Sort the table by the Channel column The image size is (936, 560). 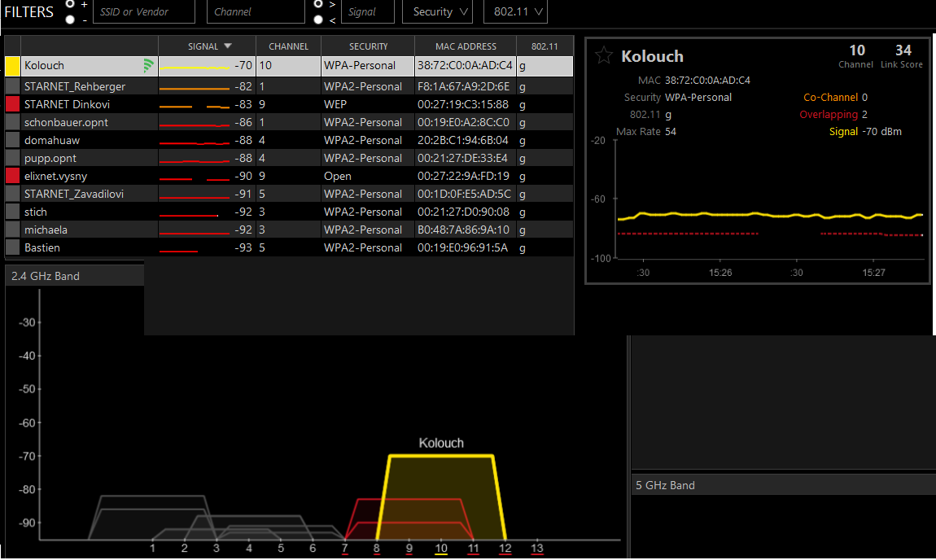(288, 46)
